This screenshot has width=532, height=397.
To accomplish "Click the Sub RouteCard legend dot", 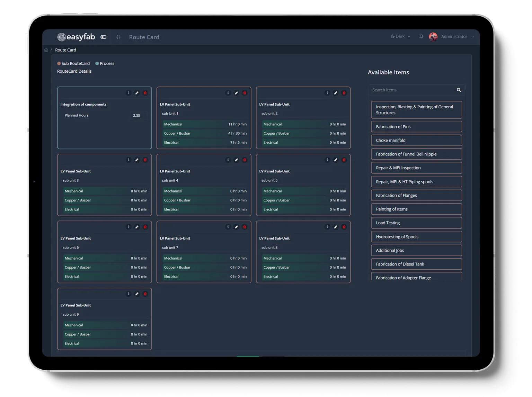I will 59,64.
